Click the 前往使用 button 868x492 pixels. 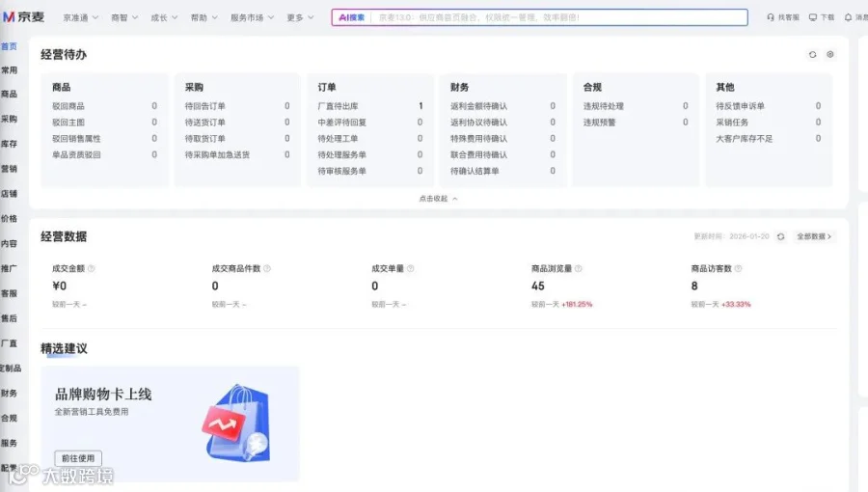(x=78, y=457)
